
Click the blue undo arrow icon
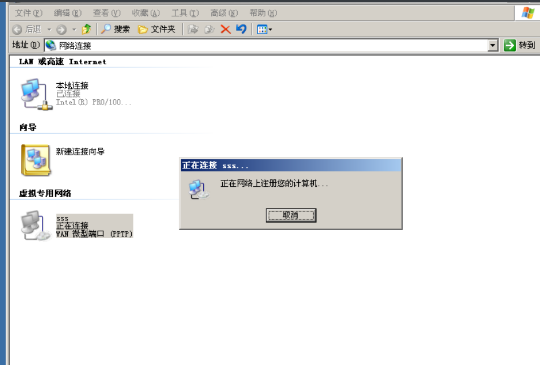pos(241,29)
